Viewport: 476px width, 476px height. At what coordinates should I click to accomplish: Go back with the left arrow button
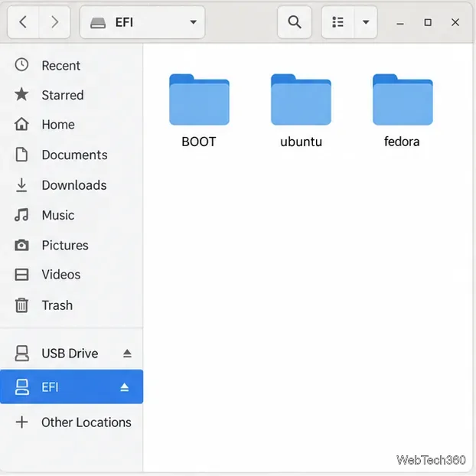[x=23, y=22]
